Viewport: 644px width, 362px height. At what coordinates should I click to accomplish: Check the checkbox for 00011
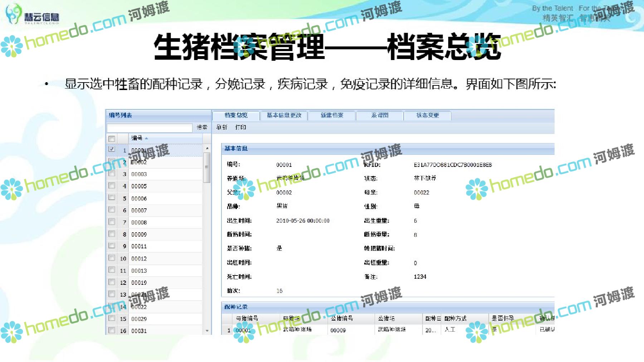(x=112, y=246)
